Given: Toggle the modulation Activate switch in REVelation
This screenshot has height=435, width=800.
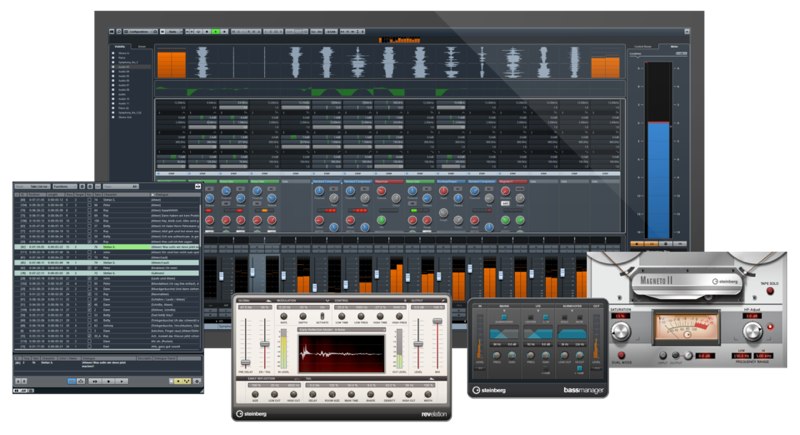Looking at the screenshot, I should coord(322,317).
